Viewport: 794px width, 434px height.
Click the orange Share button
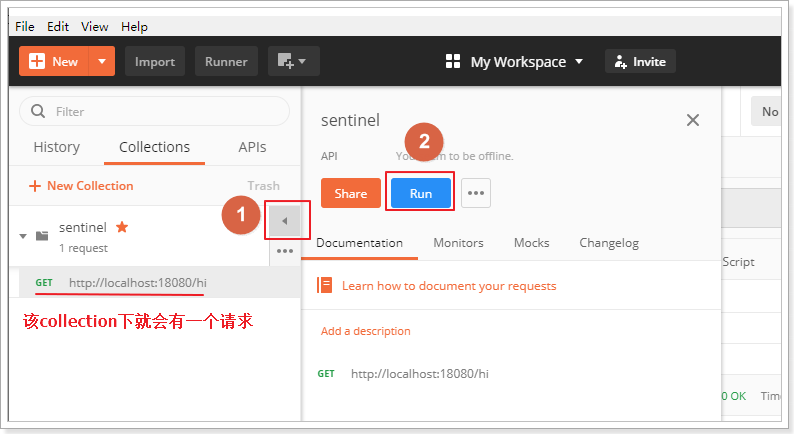tap(350, 194)
